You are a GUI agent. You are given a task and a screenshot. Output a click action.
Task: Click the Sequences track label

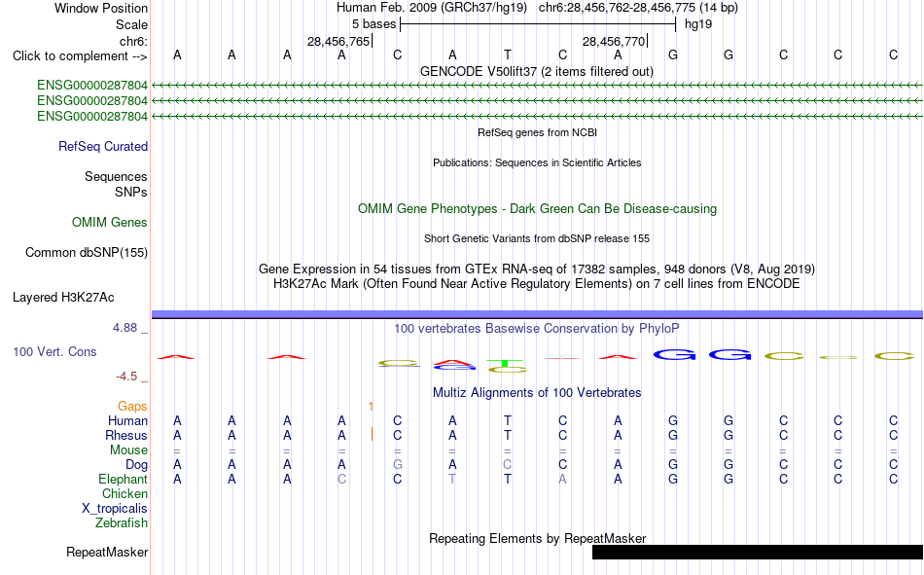point(116,176)
